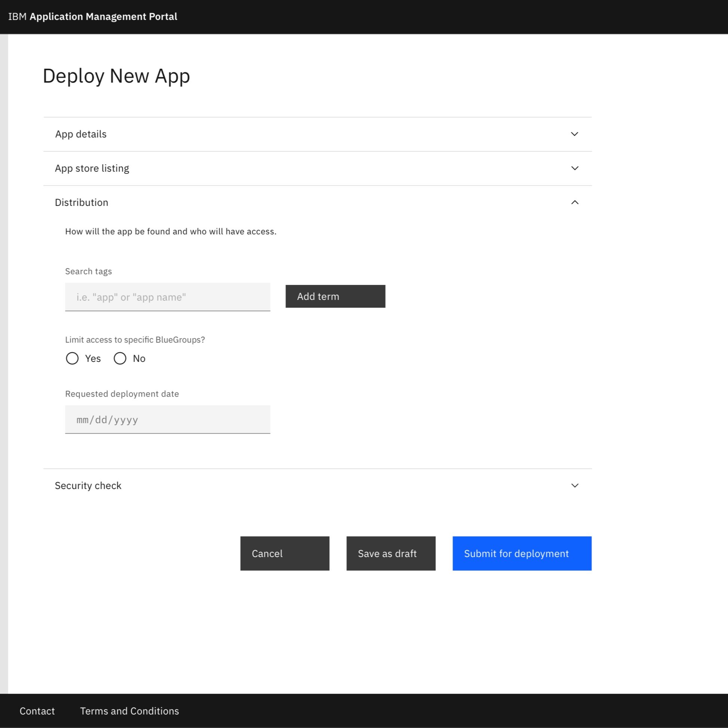
Task: Open Terms and Conditions footer link
Action: [129, 711]
